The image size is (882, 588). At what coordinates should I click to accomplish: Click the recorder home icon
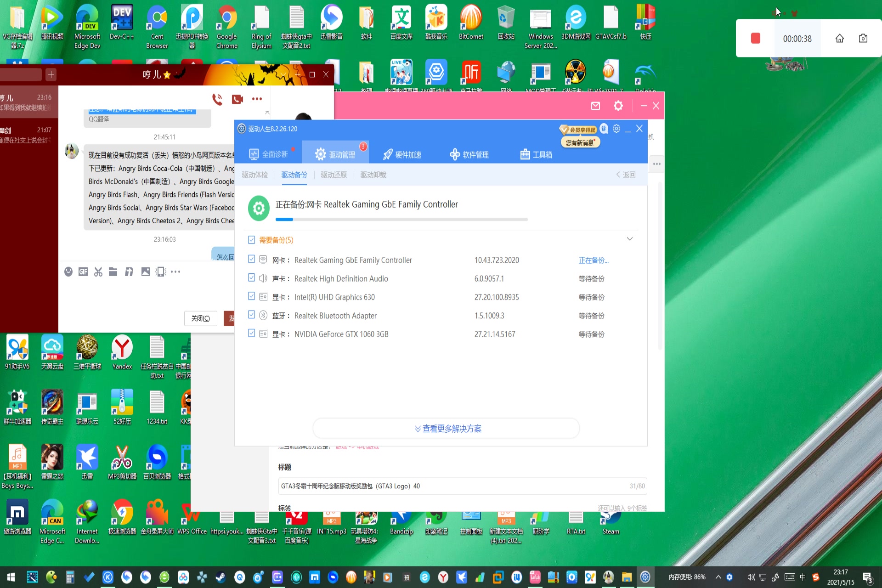(840, 38)
